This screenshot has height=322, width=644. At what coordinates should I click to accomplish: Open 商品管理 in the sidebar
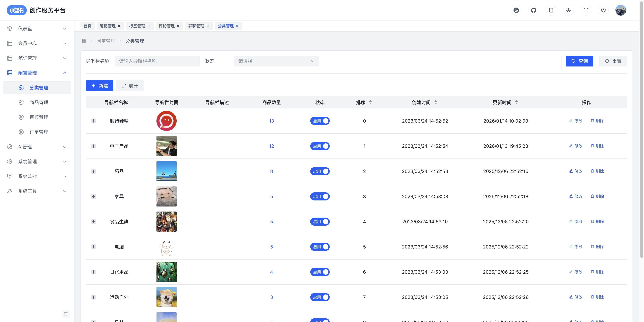(x=39, y=102)
